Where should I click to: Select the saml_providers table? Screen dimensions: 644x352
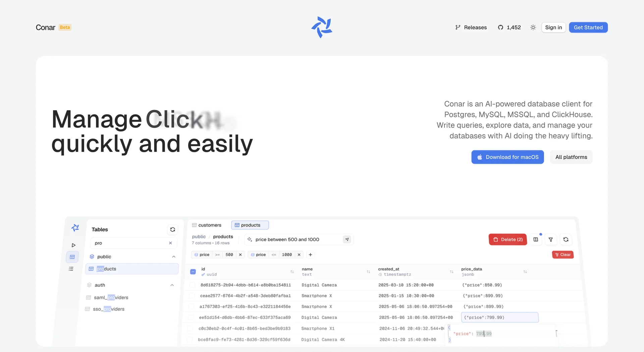tap(111, 297)
